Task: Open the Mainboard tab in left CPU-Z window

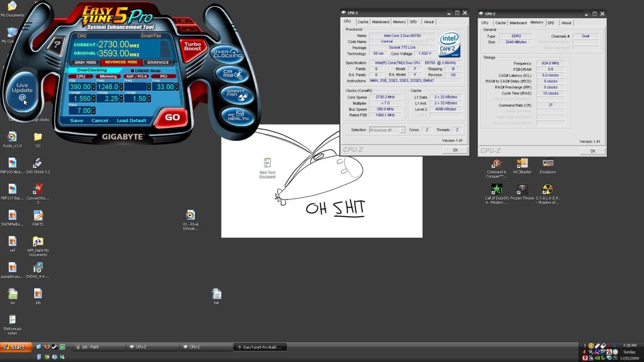Action: pos(380,22)
